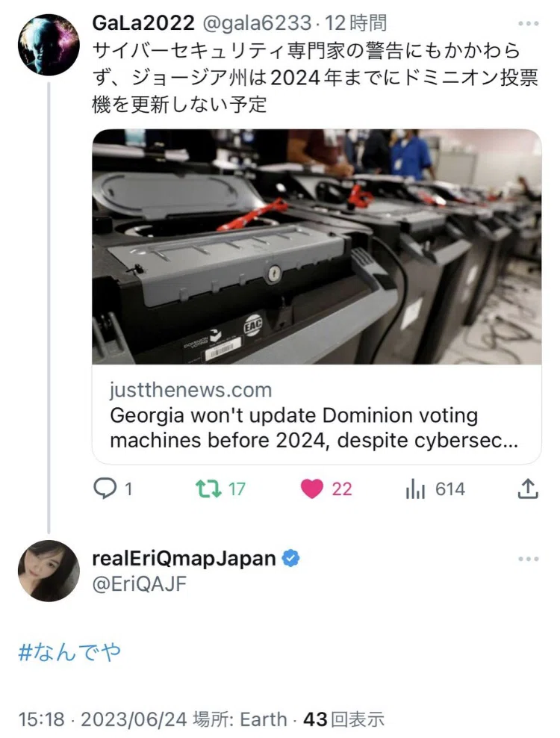
Task: Open the #なんでや hashtag
Action: pos(69,652)
